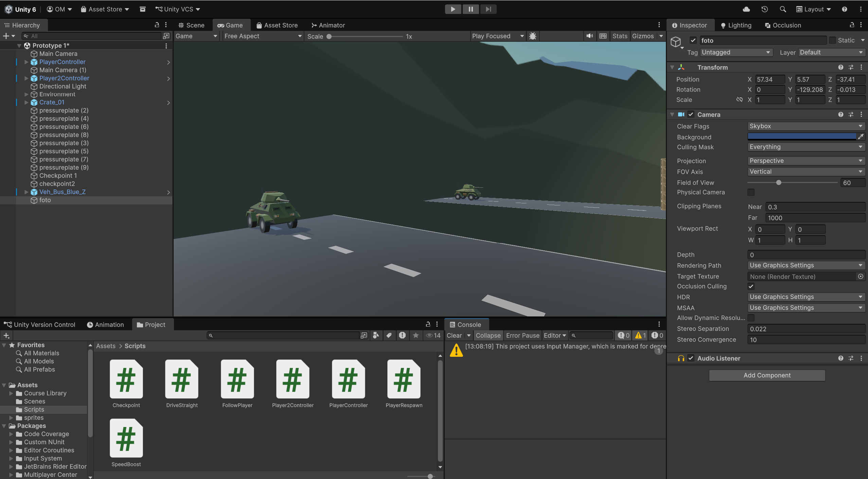Open Undo History clock icon
The image size is (868, 479).
(764, 9)
